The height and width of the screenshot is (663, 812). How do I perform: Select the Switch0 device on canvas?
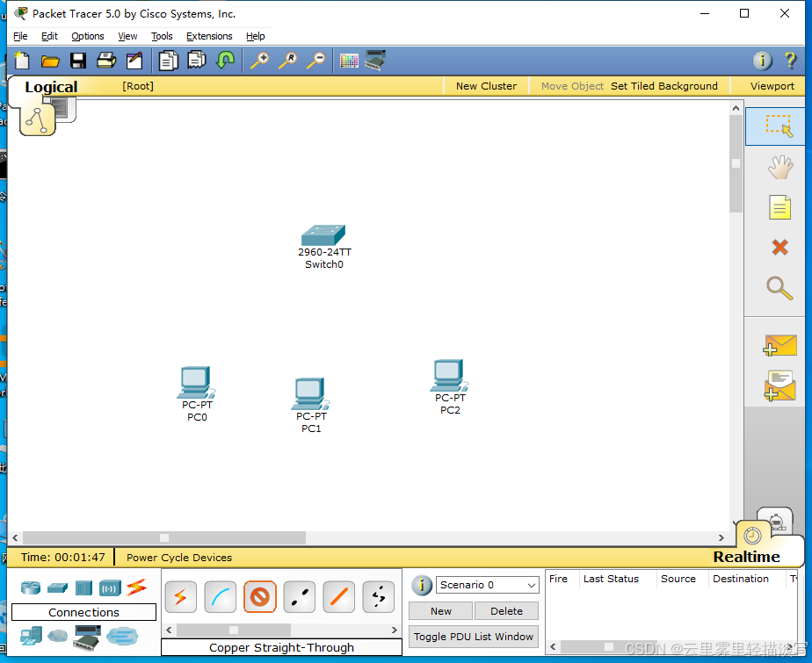(323, 235)
